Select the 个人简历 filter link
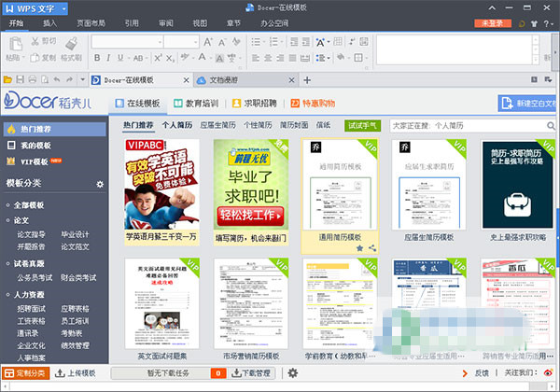 pyautogui.click(x=177, y=125)
